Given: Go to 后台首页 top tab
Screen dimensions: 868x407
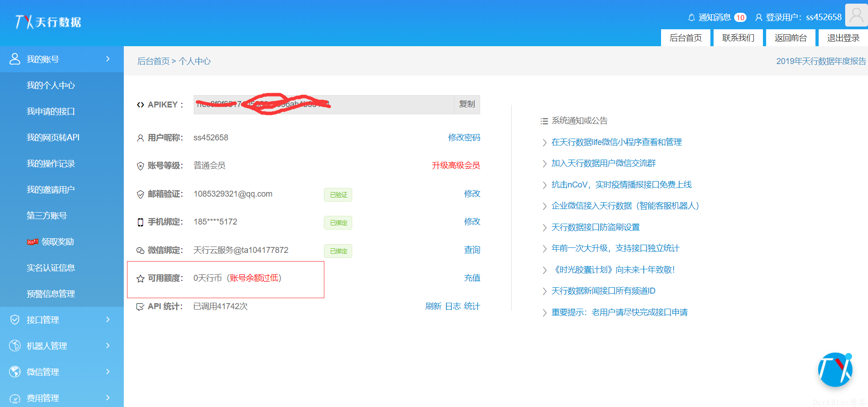Looking at the screenshot, I should click(686, 38).
